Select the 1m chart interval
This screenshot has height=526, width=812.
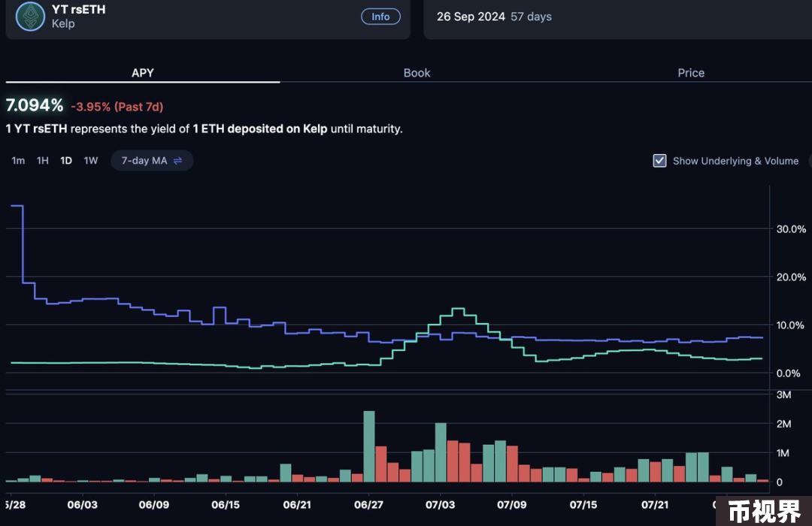tap(18, 161)
